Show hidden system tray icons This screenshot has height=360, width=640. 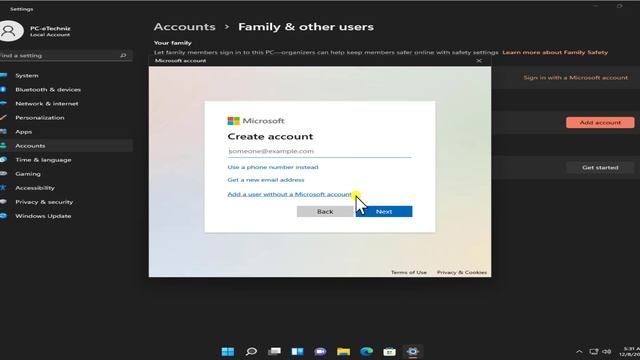(x=579, y=351)
